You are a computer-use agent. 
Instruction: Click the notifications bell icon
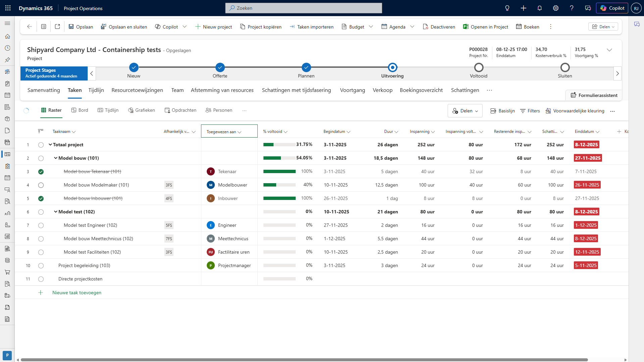coord(539,8)
